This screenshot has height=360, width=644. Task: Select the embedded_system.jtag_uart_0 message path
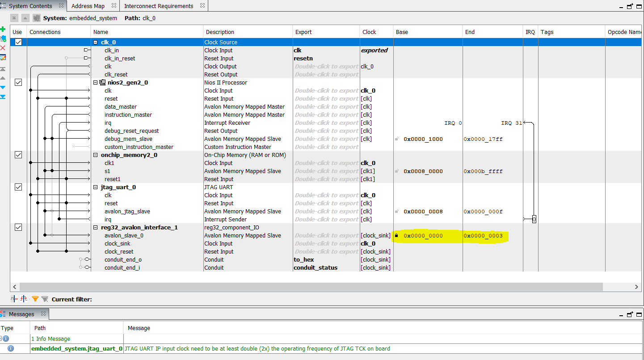click(76, 348)
